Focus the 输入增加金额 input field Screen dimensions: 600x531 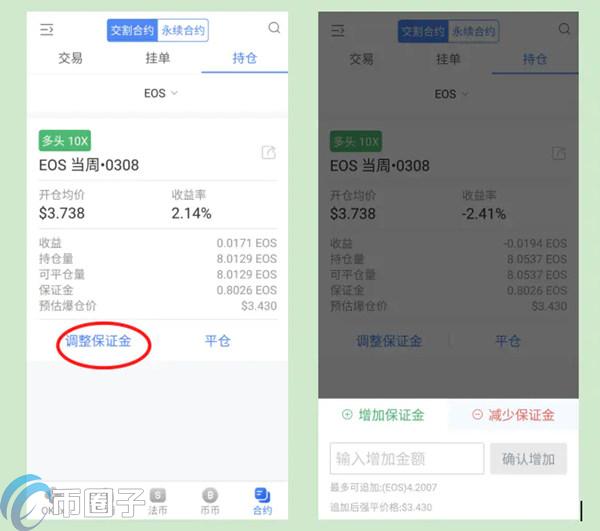(x=407, y=459)
